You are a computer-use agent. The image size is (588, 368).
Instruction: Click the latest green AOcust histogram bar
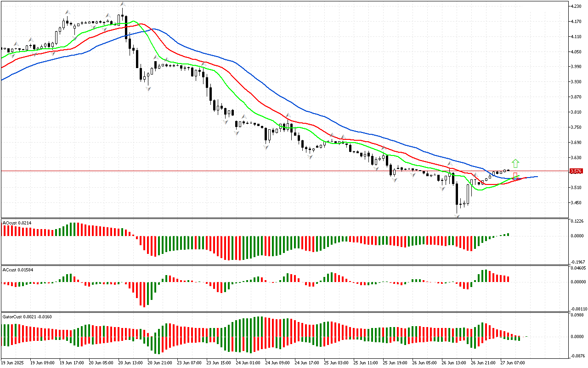509,235
